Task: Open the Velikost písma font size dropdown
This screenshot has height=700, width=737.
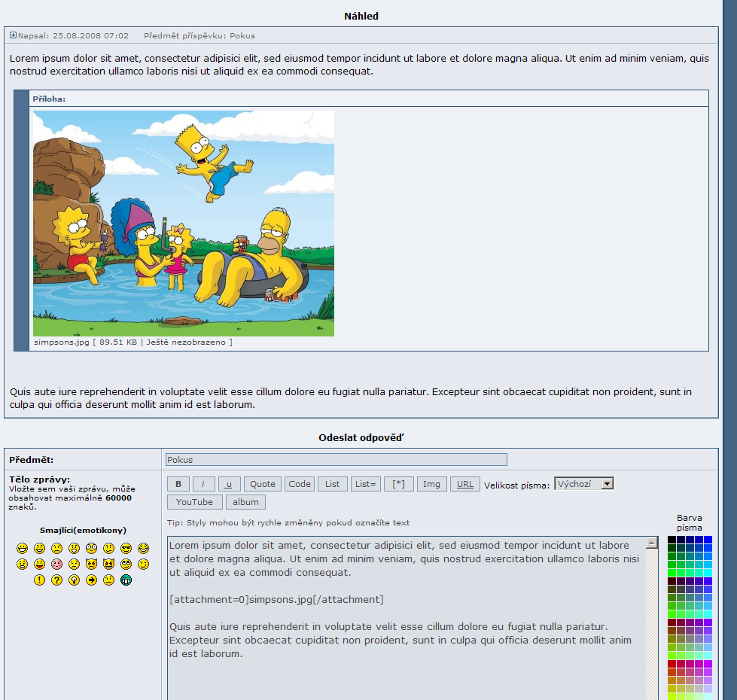Action: tap(583, 484)
